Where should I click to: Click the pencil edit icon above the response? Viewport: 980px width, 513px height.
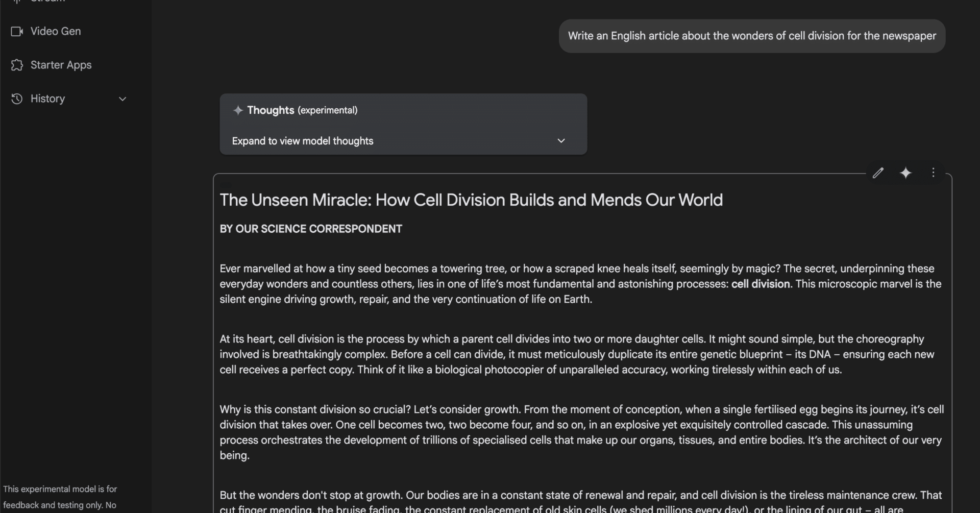[878, 173]
